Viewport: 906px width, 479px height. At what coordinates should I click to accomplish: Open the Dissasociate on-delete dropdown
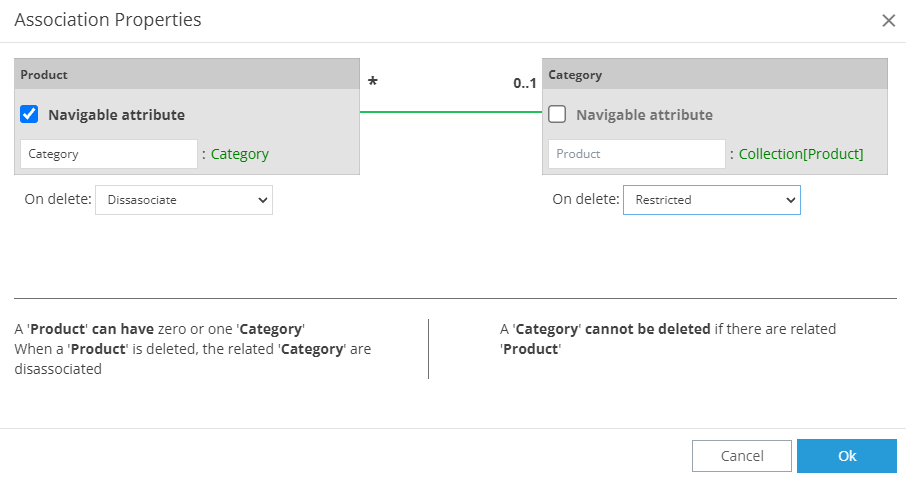pyautogui.click(x=184, y=200)
